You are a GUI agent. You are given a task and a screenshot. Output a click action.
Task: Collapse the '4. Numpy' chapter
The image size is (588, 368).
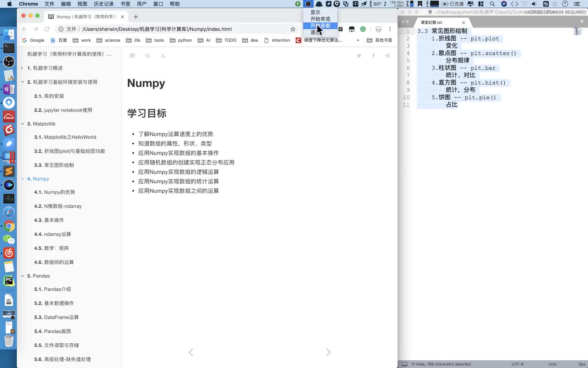tap(22, 179)
